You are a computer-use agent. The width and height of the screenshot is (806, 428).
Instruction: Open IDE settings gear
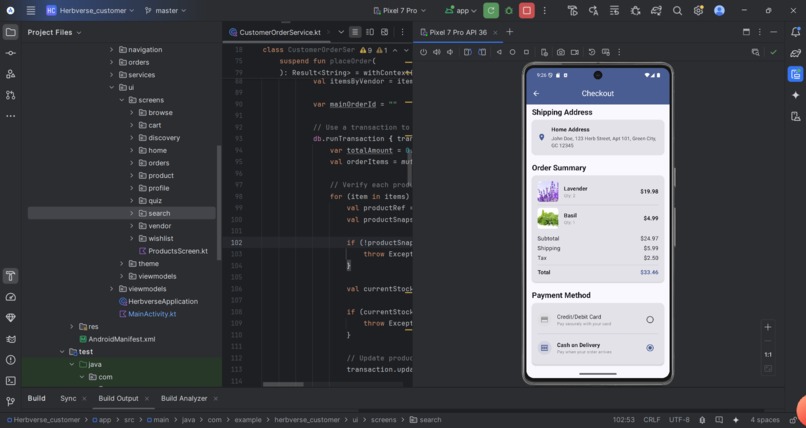pos(698,10)
